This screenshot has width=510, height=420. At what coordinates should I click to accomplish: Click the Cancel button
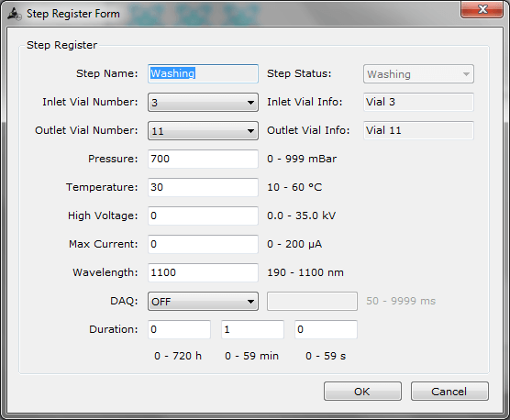(x=449, y=392)
